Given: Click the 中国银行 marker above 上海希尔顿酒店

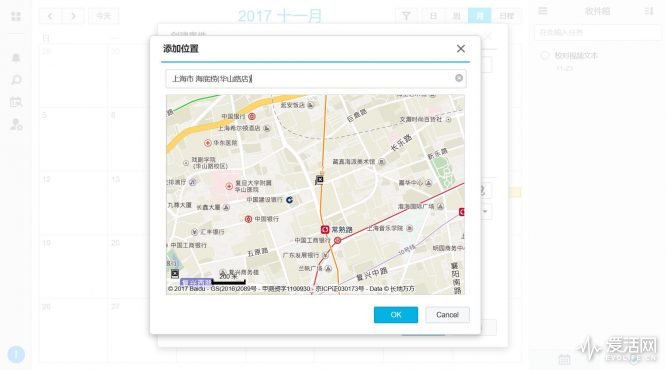Looking at the screenshot, I should (252, 116).
